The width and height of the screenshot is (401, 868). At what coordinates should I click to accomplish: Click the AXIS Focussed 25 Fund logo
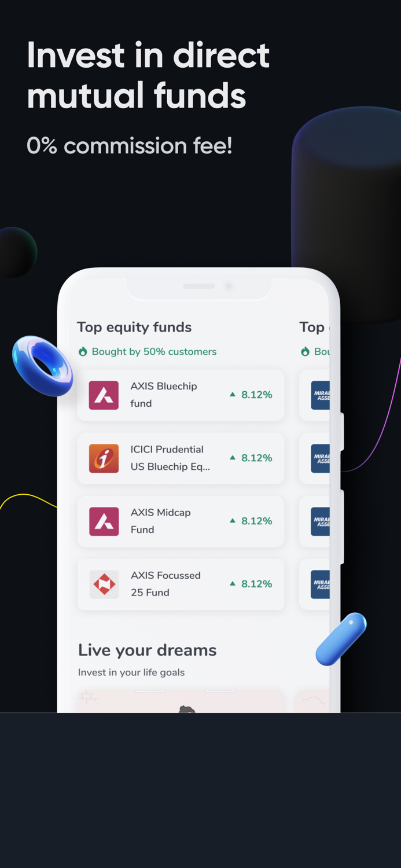104,584
